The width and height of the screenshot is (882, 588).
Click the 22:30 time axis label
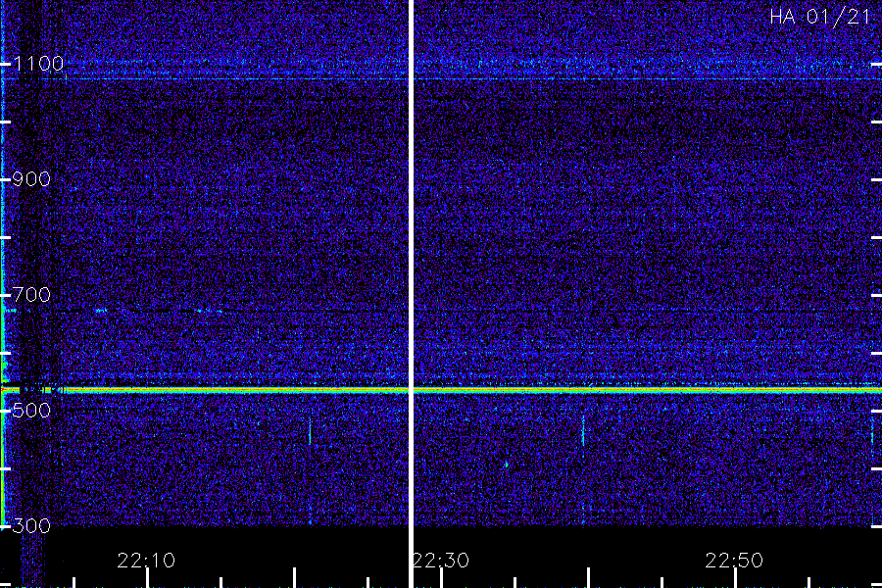click(x=441, y=561)
